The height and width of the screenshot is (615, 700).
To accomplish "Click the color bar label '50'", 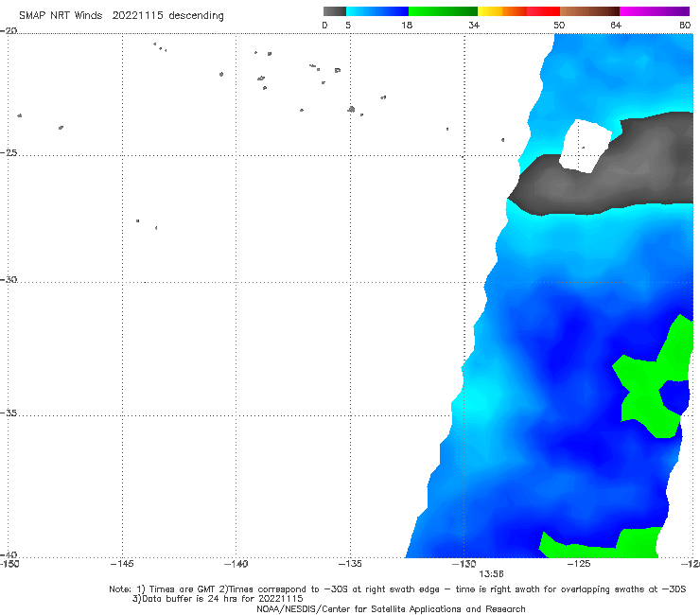I will 559,25.
